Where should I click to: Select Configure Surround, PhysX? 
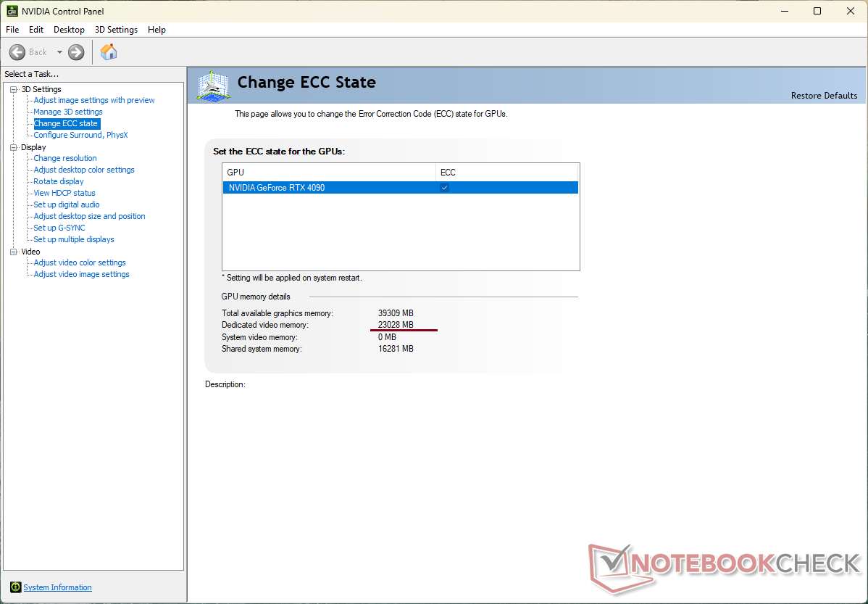tap(81, 135)
